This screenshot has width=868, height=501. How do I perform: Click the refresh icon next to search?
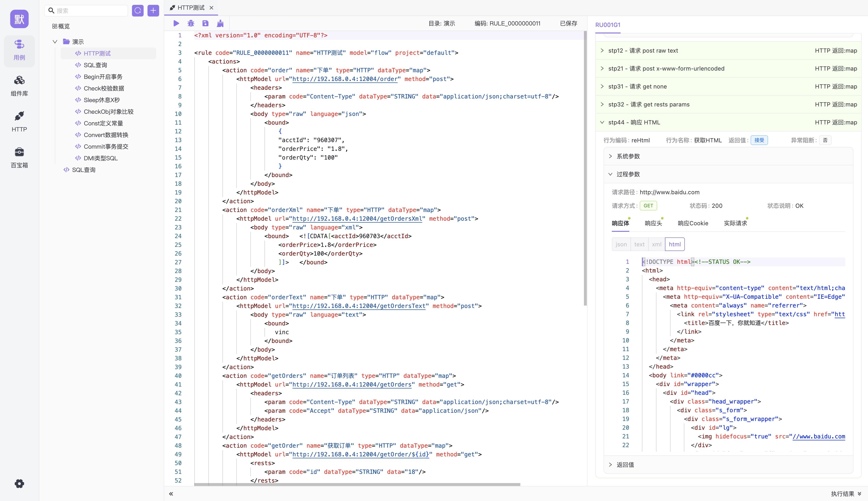[138, 11]
